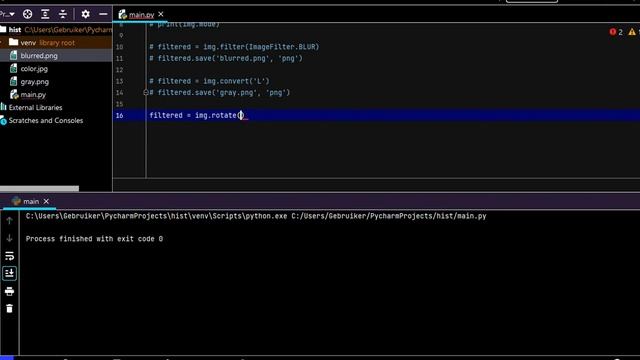Click the Scratches and Consoles icon

[x=3, y=120]
